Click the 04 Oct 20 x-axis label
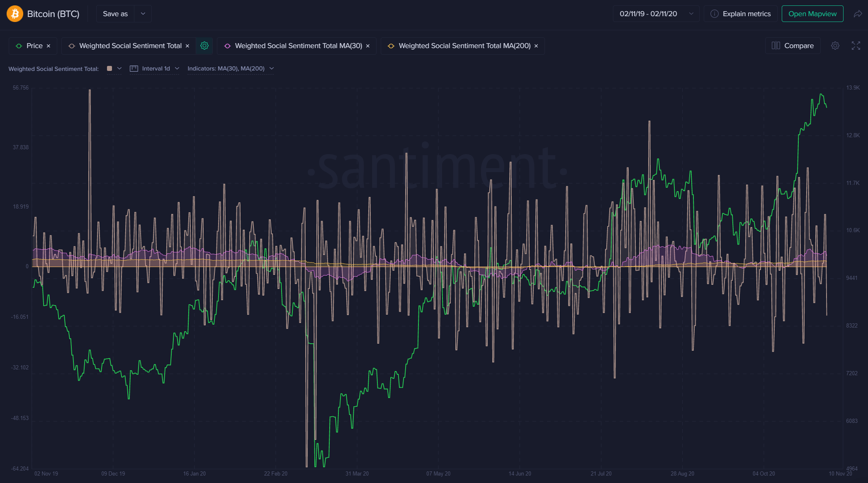The image size is (868, 483). tap(764, 473)
